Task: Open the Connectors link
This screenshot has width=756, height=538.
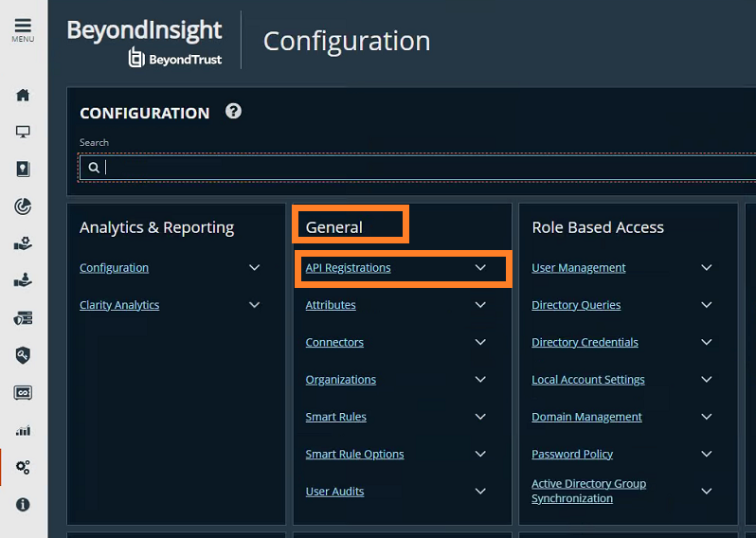Action: pyautogui.click(x=334, y=342)
